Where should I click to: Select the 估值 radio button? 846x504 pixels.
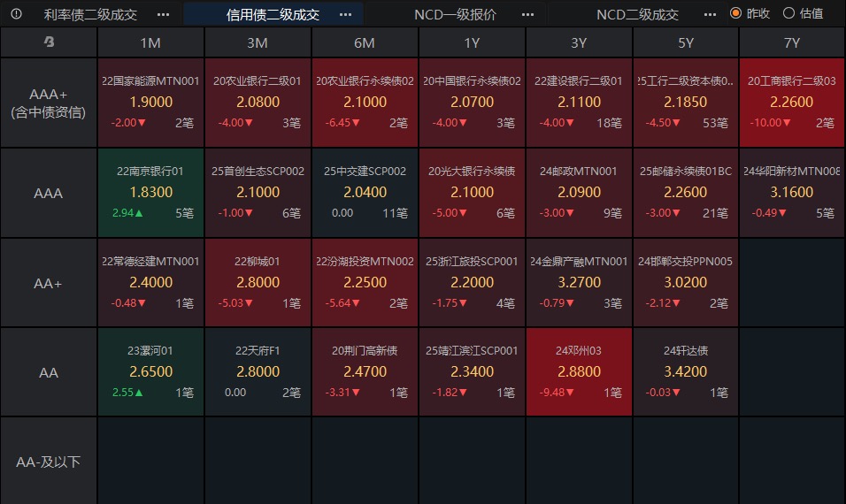pyautogui.click(x=788, y=13)
